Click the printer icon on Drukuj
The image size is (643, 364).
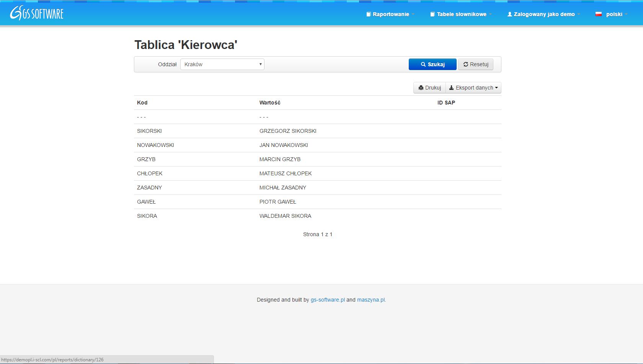(x=421, y=88)
